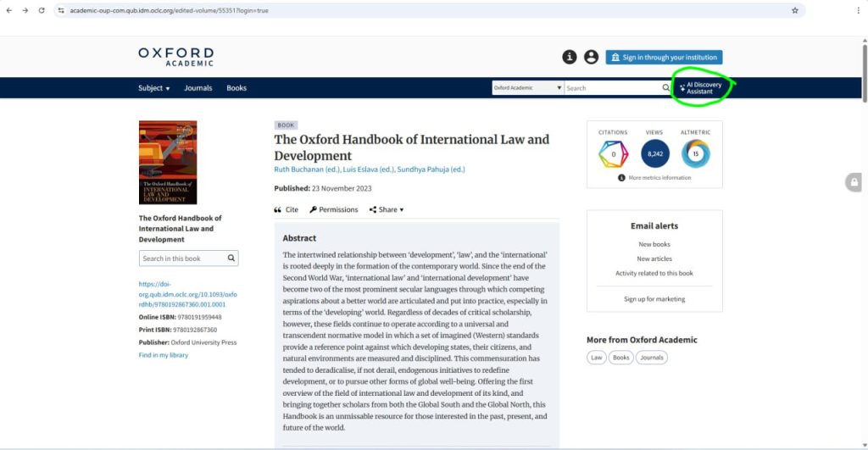The image size is (868, 450).
Task: Expand the Share dropdown
Action: 387,209
